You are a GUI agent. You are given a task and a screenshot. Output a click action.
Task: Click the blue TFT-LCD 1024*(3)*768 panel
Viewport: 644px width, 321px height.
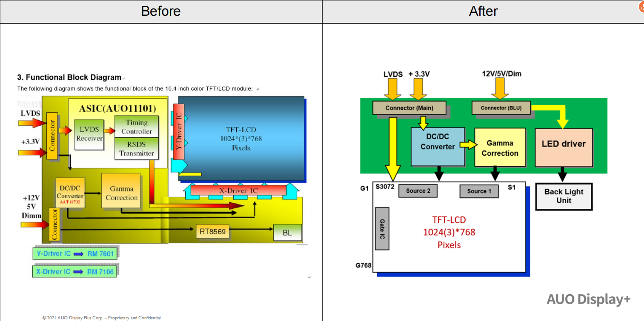point(241,139)
